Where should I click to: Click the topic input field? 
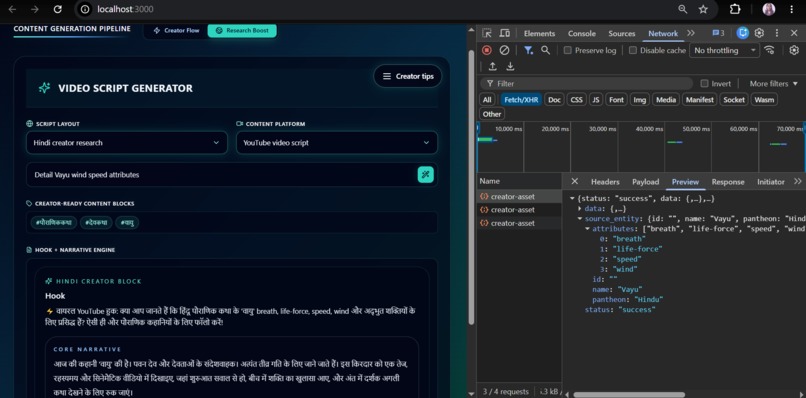click(222, 175)
